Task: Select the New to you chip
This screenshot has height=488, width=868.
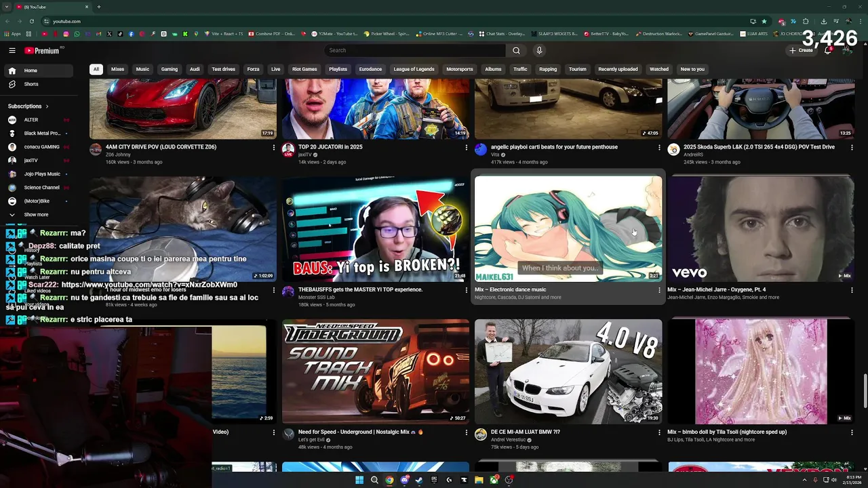Action: pyautogui.click(x=692, y=69)
